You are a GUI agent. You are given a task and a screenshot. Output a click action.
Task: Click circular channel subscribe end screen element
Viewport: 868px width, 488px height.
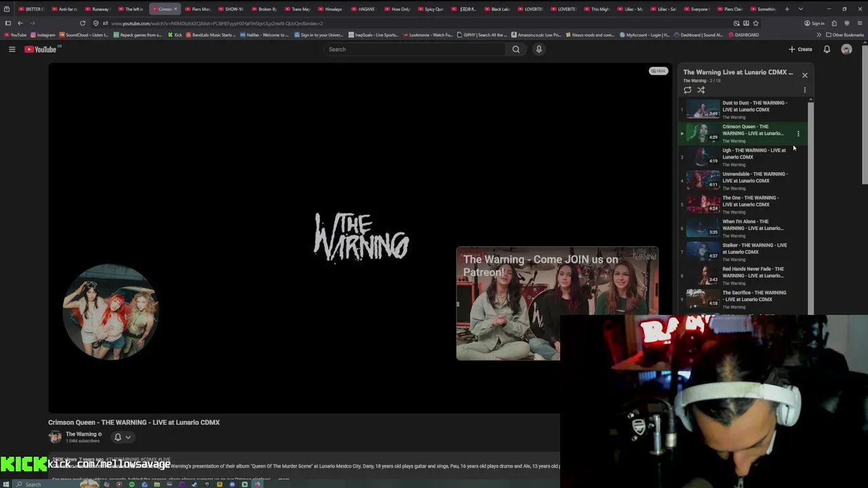pos(111,312)
